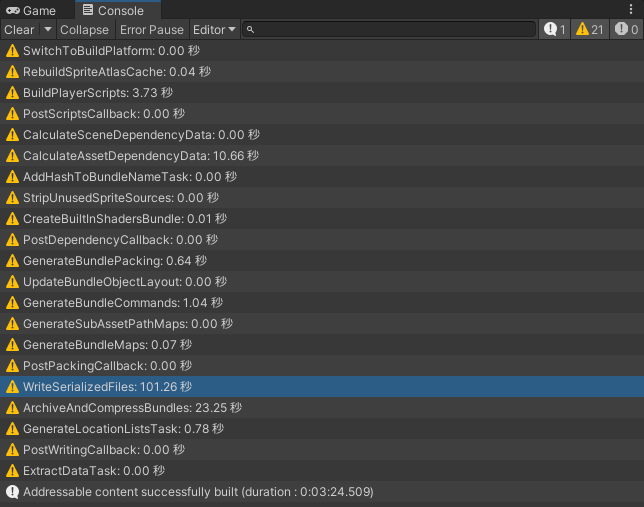This screenshot has width=644, height=507.
Task: Click warning icon on AddHashToBundleNameTask row
Action: click(x=12, y=177)
